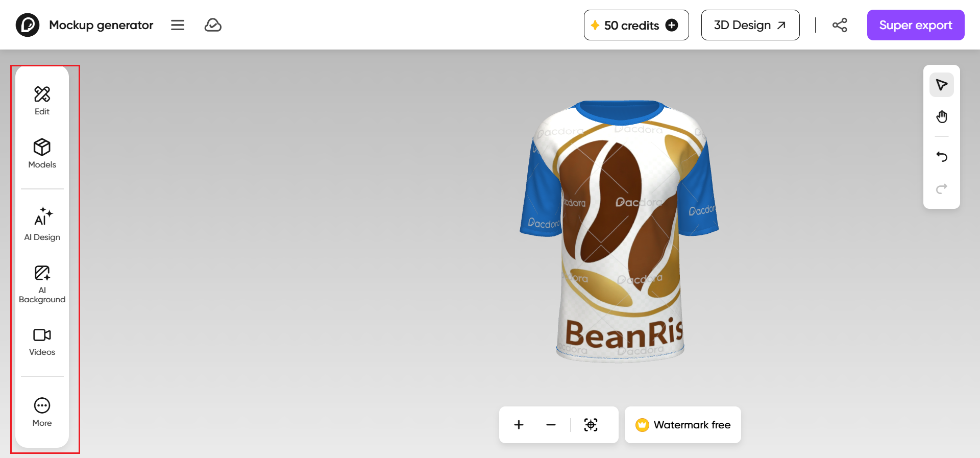Click the share icon
Viewport: 980px width, 458px height.
[840, 25]
